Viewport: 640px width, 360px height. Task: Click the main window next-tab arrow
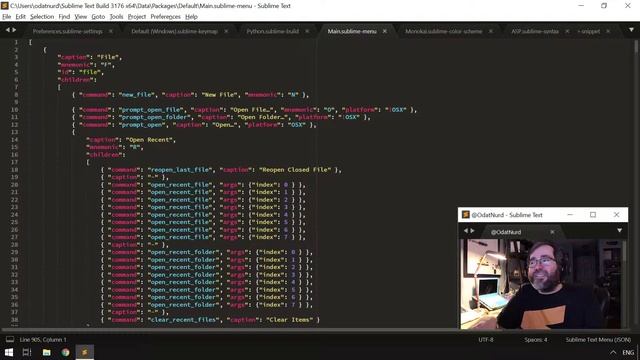click(x=14, y=30)
